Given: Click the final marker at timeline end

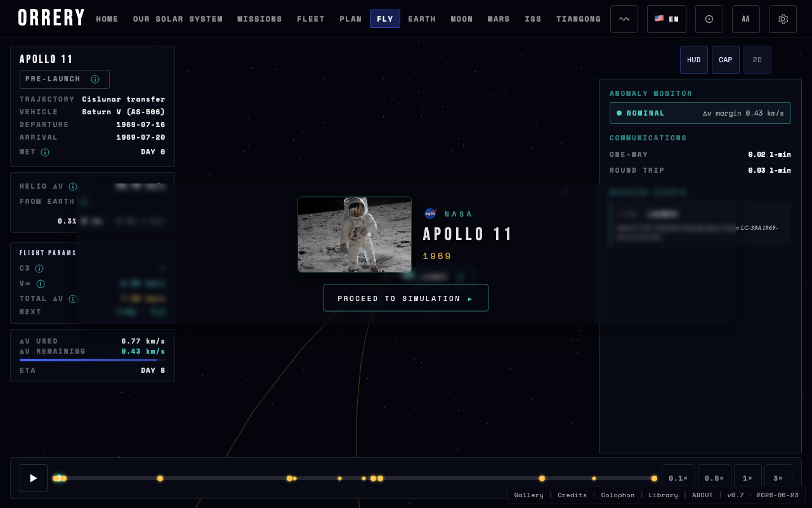Looking at the screenshot, I should point(654,478).
